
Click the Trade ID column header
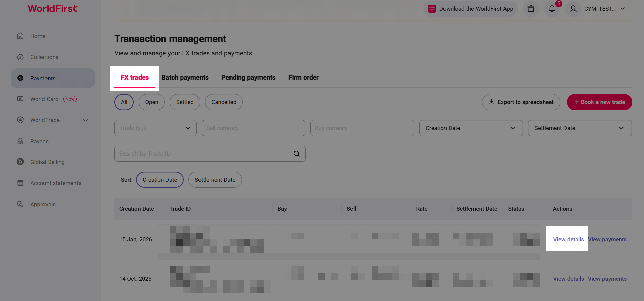[180, 209]
